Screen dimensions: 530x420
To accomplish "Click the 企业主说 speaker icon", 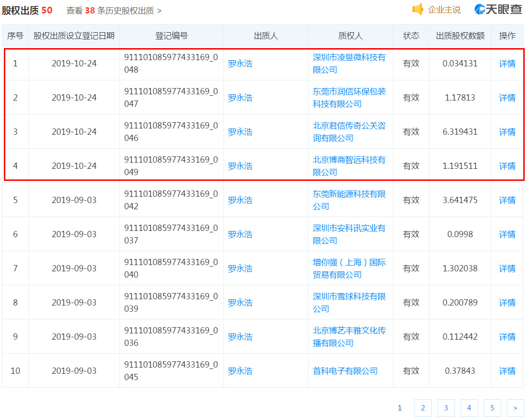I will pos(418,10).
